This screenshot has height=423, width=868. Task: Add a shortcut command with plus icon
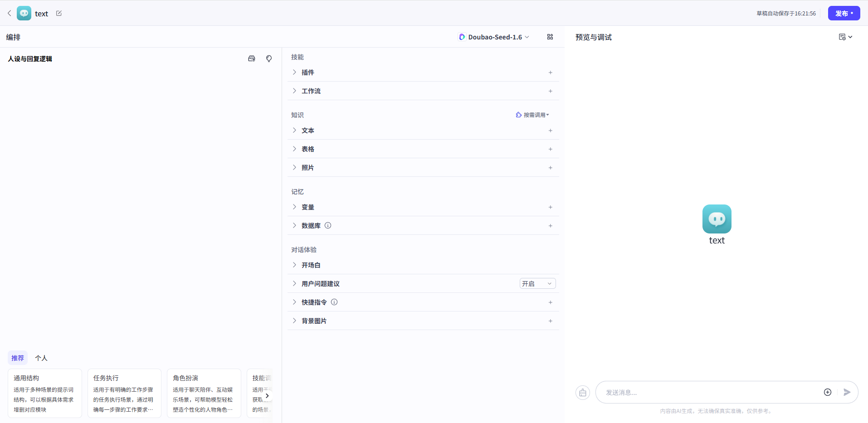(x=551, y=302)
